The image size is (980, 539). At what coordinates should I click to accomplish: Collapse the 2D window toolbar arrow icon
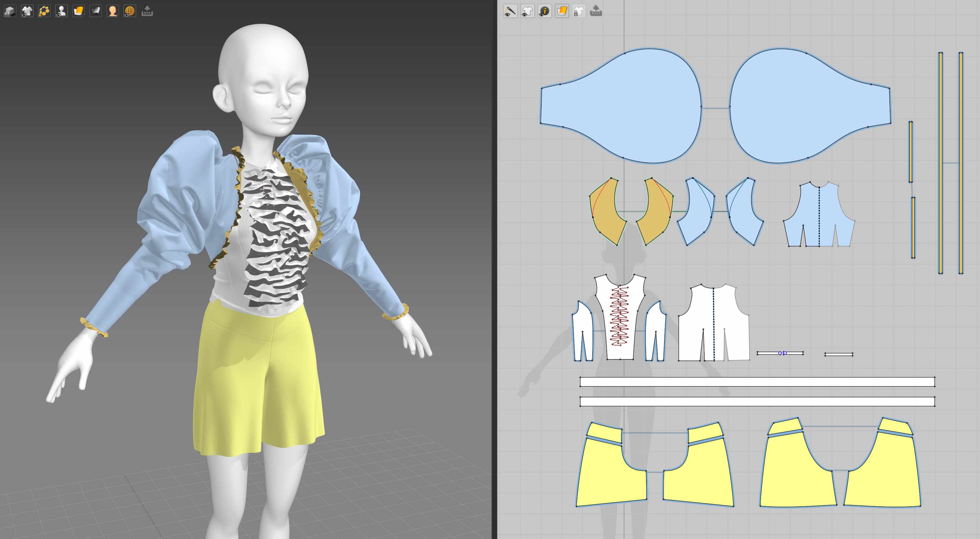click(596, 11)
